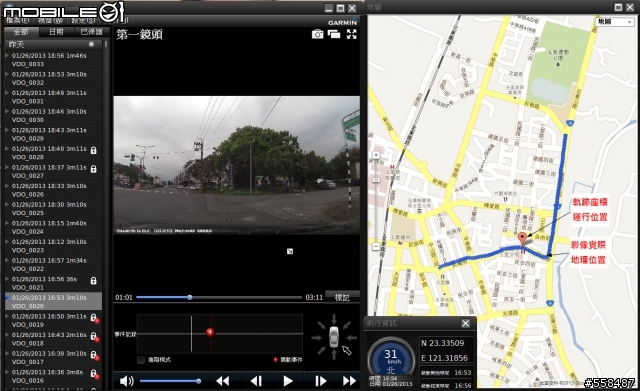The width and height of the screenshot is (640, 391).
Task: Step back one frame
Action: [256, 381]
